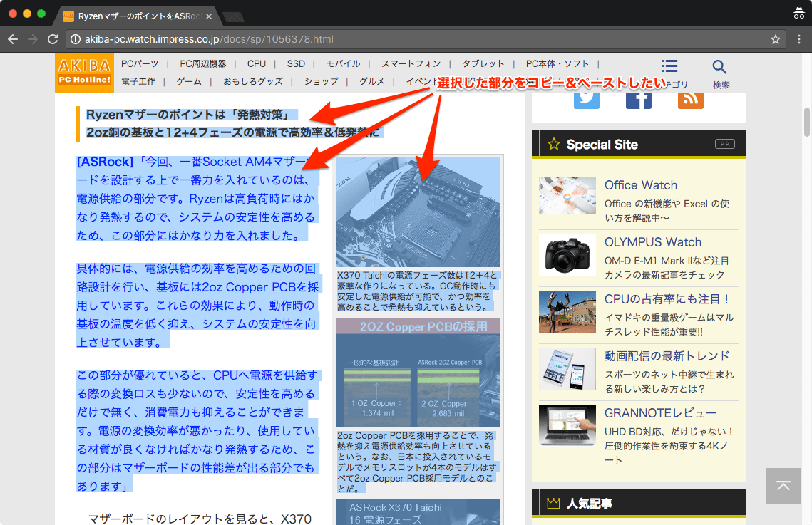Open the 動画配信の最新トレンド link
Viewport: 812px width, 525px height.
(667, 356)
